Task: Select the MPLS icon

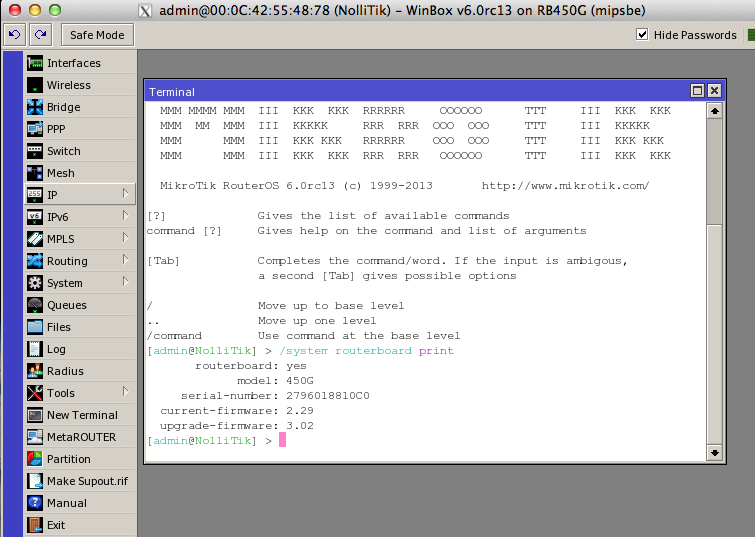Action: point(35,239)
